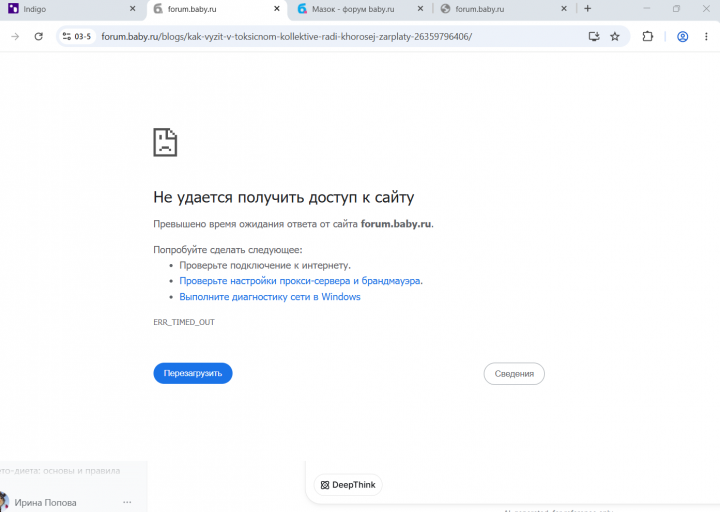
Task: Click the Ирина Попова name
Action: click(45, 503)
